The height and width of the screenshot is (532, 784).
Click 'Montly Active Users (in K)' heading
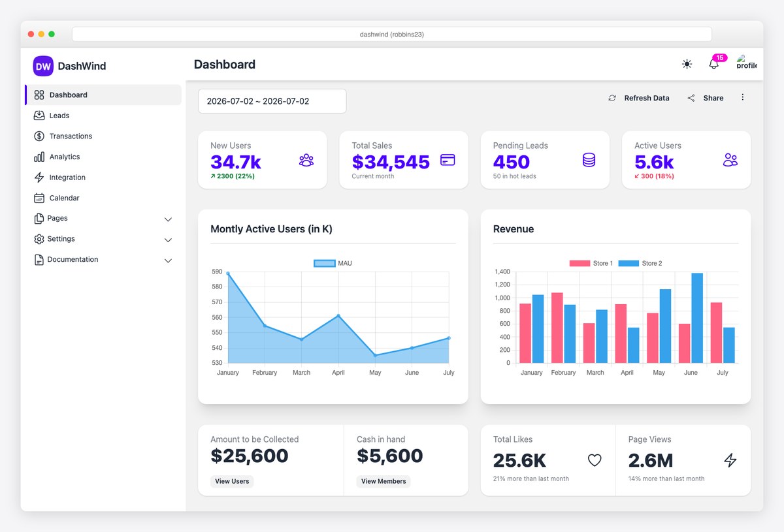[x=271, y=229]
